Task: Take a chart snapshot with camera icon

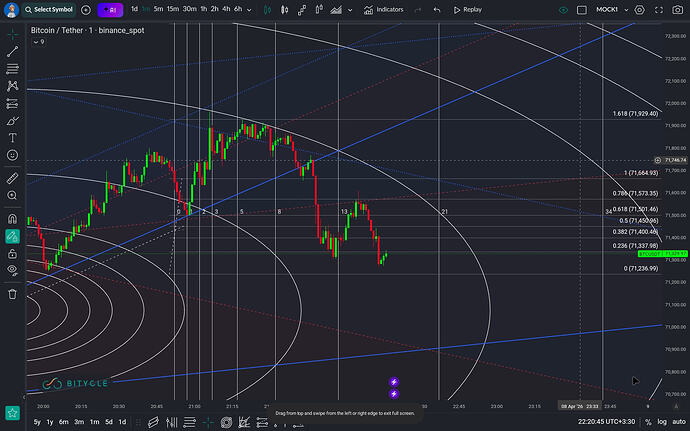Action: point(678,10)
